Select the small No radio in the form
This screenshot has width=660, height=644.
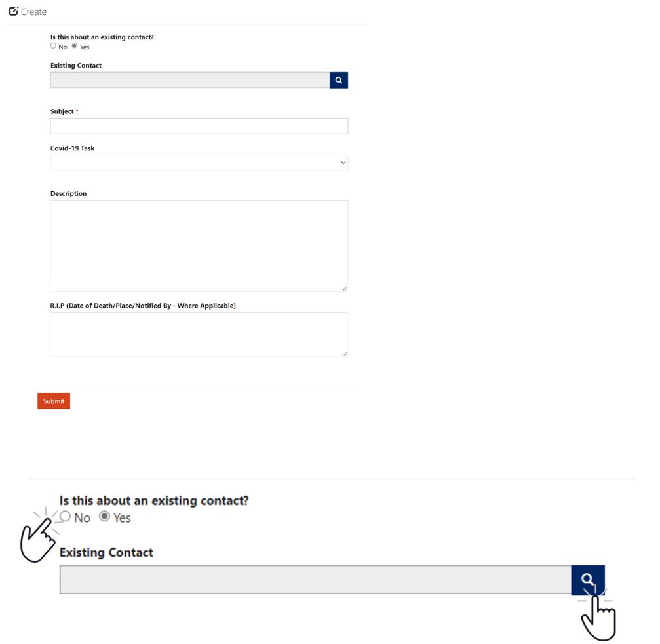pyautogui.click(x=53, y=45)
